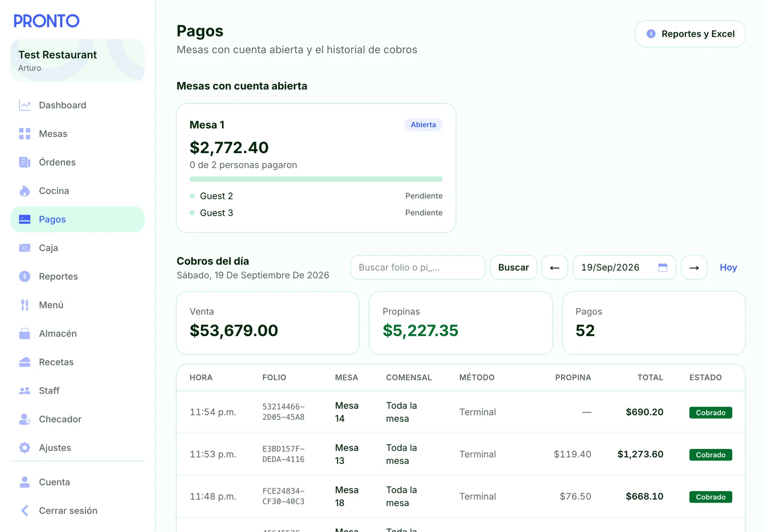Open the 19/Sep/2026 date picker
766x532 pixels.
click(624, 267)
